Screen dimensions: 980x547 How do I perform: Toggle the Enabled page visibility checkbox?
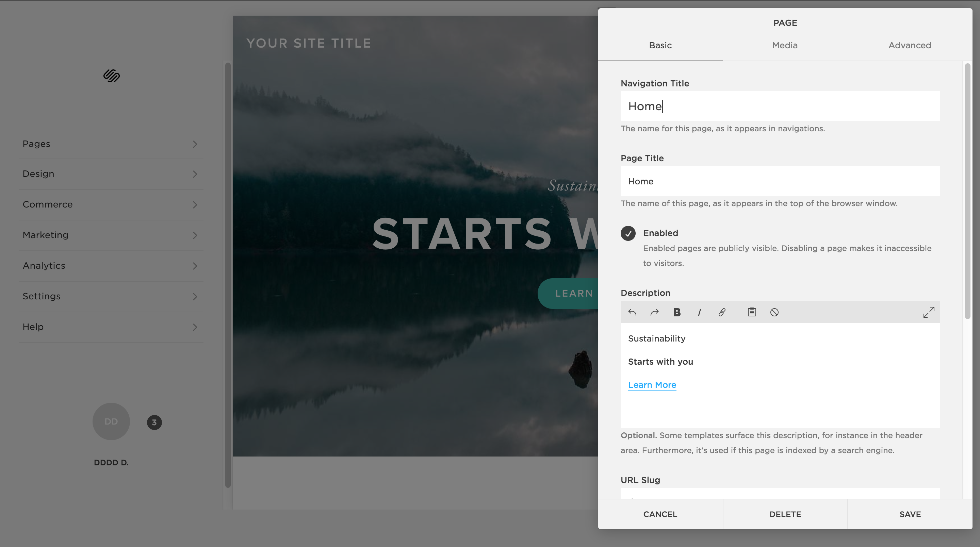click(x=628, y=233)
